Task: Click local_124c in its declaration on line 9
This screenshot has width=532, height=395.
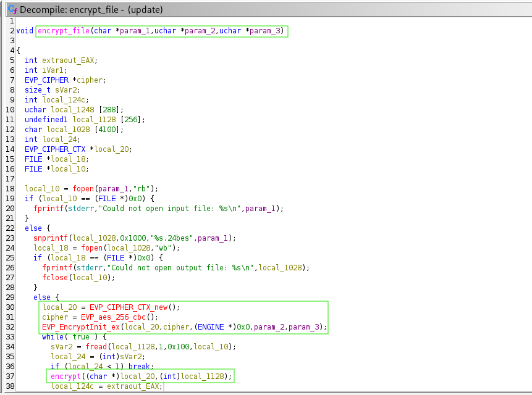Action: point(64,99)
